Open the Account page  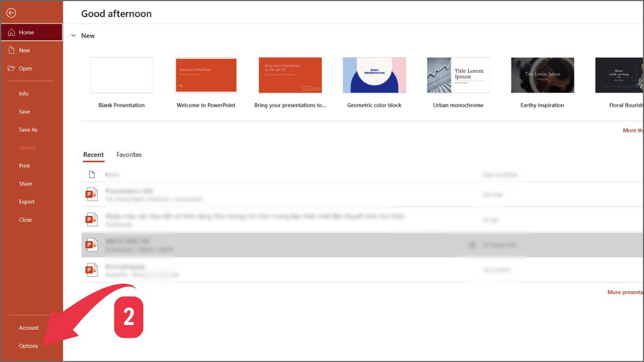[28, 328]
